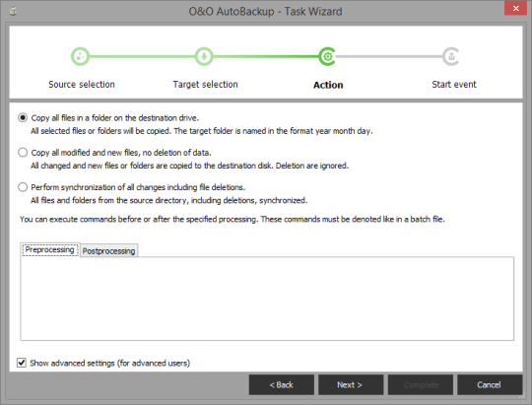Image resolution: width=532 pixels, height=405 pixels.
Task: Switch to the Preprocessing tab
Action: pyautogui.click(x=50, y=250)
